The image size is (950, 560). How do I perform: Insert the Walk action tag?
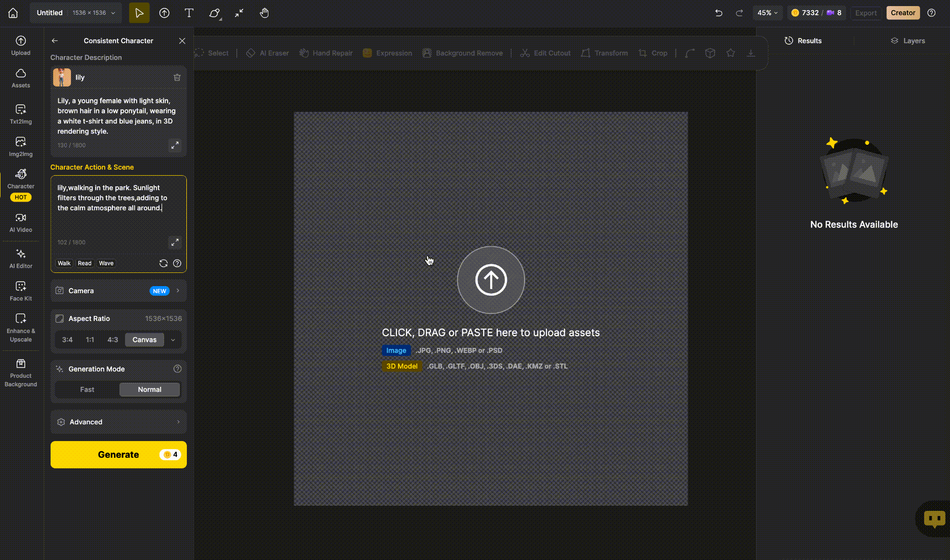64,263
